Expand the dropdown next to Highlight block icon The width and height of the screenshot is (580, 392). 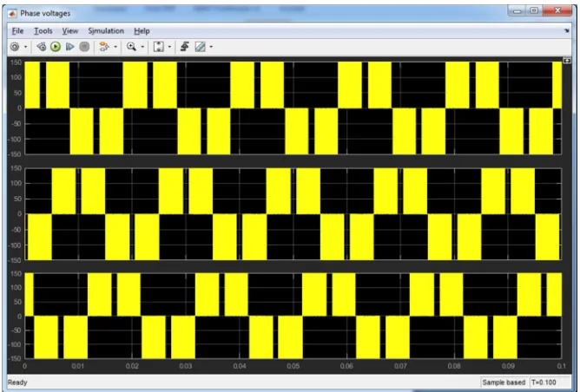115,47
